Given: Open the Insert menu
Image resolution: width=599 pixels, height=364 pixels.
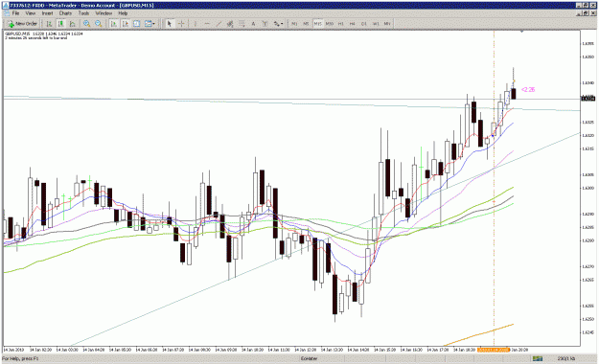Looking at the screenshot, I should point(47,13).
